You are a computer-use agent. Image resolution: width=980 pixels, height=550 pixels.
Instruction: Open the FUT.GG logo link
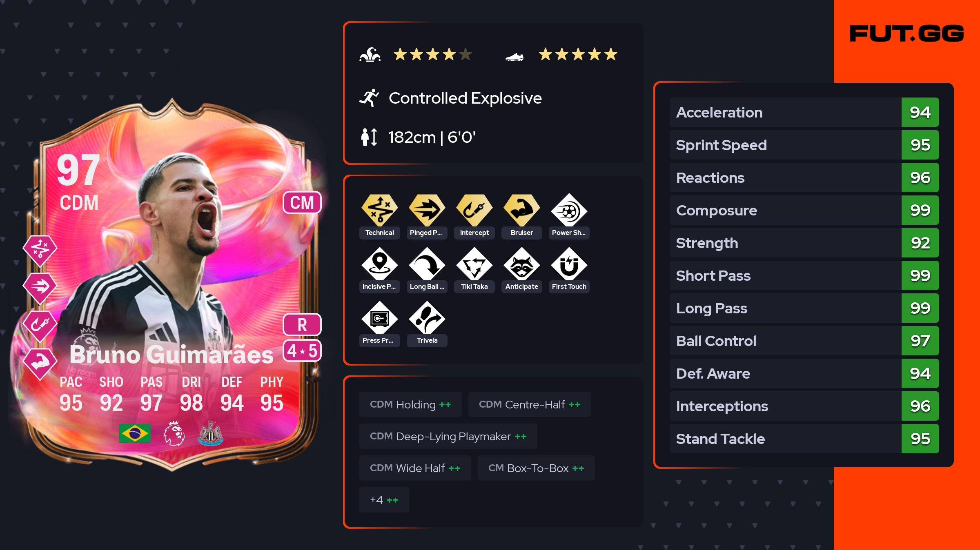click(x=906, y=33)
